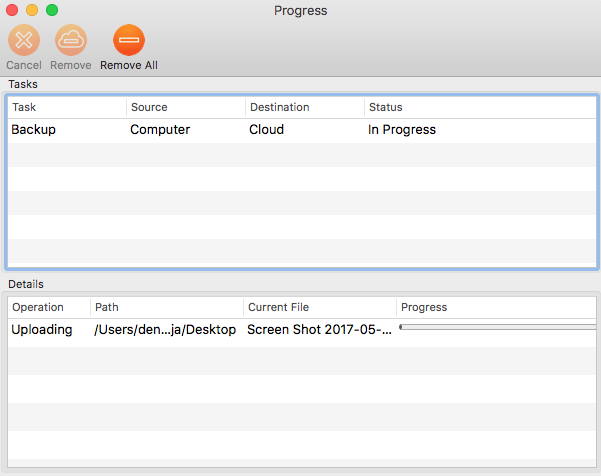Screen dimensions: 601x476
Task: Click the upload progress bar
Action: point(498,327)
